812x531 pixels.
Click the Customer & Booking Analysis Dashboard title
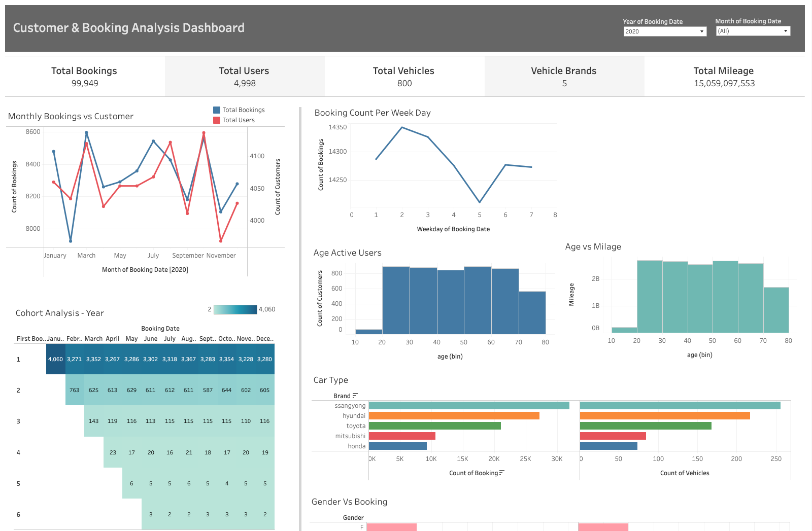[129, 28]
